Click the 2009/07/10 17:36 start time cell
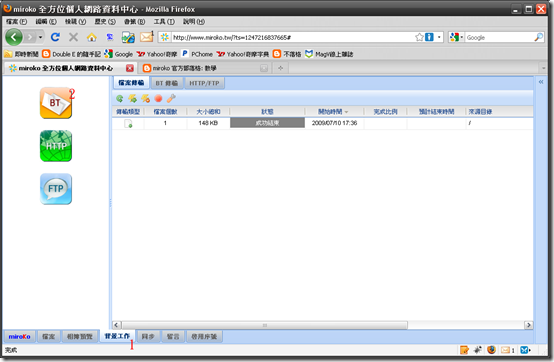Image resolution: width=554 pixels, height=362 pixels. pyautogui.click(x=334, y=123)
